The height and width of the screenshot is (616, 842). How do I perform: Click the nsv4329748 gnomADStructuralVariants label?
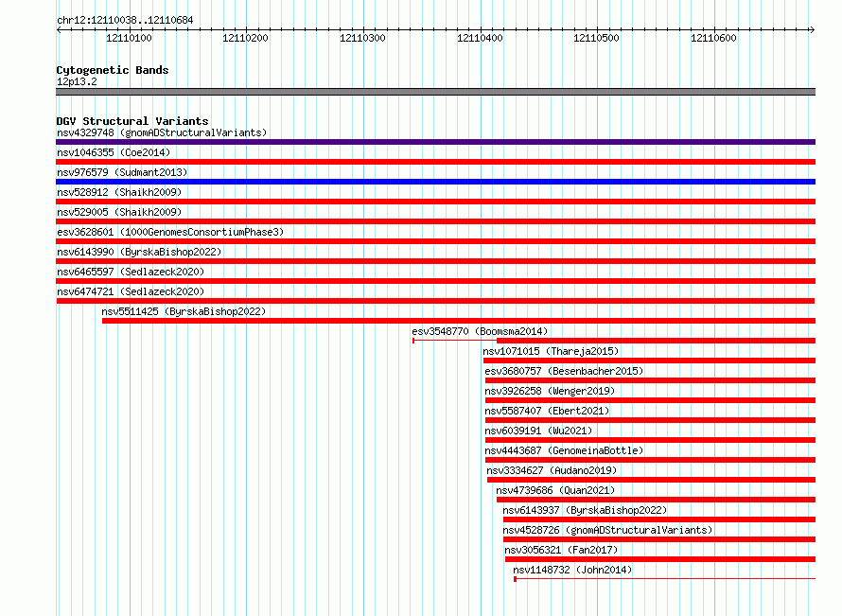[162, 132]
